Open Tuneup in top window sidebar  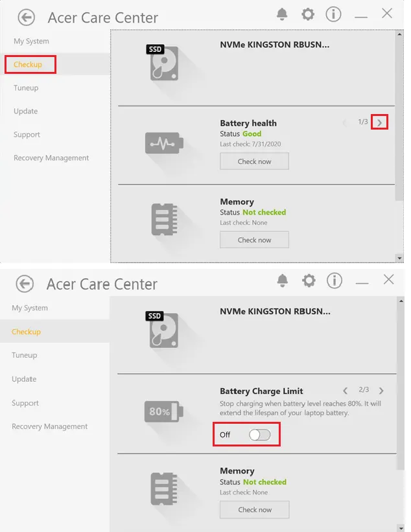click(x=26, y=87)
